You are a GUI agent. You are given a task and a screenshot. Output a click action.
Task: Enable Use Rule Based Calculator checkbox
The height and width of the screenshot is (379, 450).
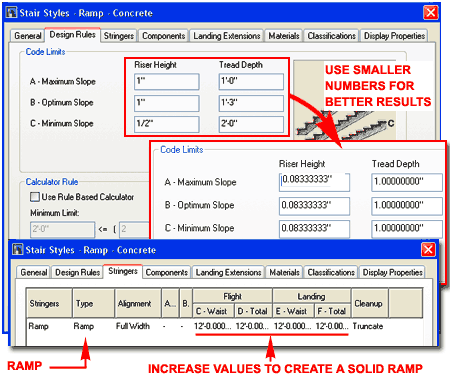click(35, 197)
